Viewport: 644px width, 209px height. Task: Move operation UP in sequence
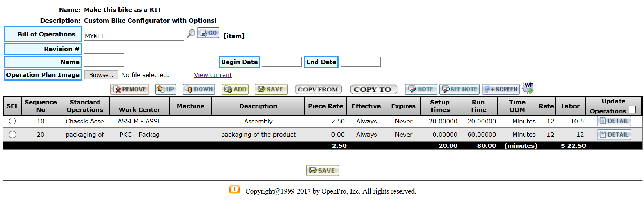click(166, 89)
